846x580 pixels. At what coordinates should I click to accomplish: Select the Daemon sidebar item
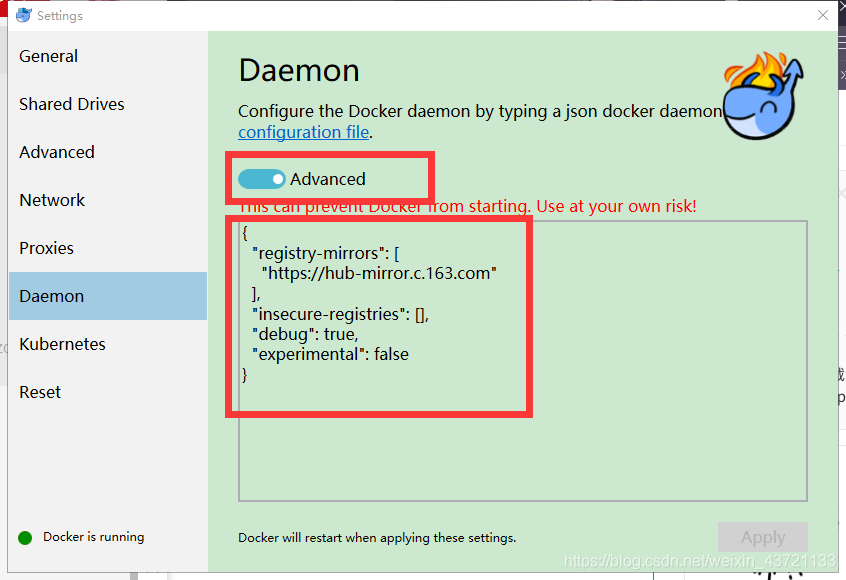[107, 296]
